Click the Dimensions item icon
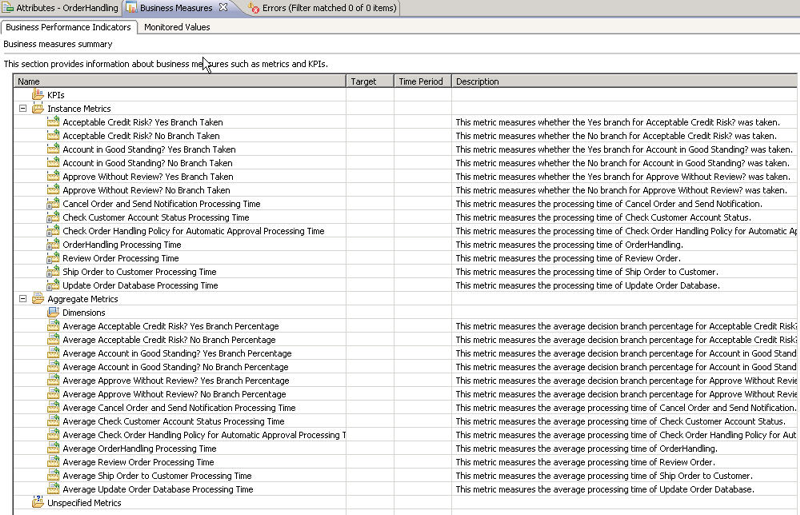 [x=54, y=313]
